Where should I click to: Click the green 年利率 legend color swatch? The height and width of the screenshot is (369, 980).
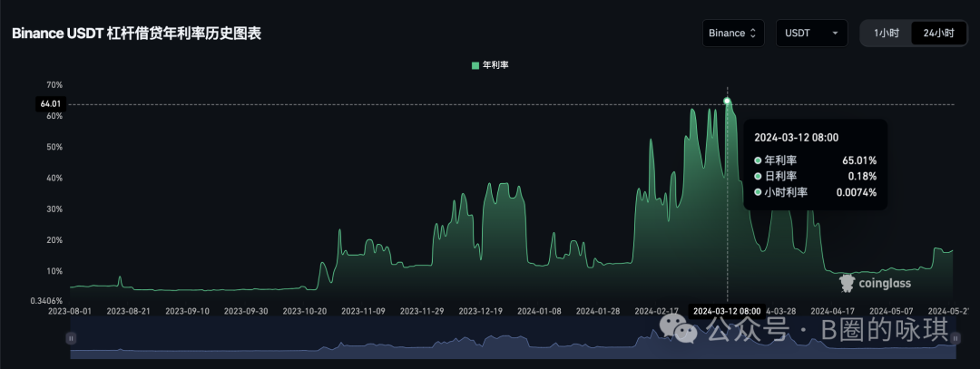tap(475, 65)
